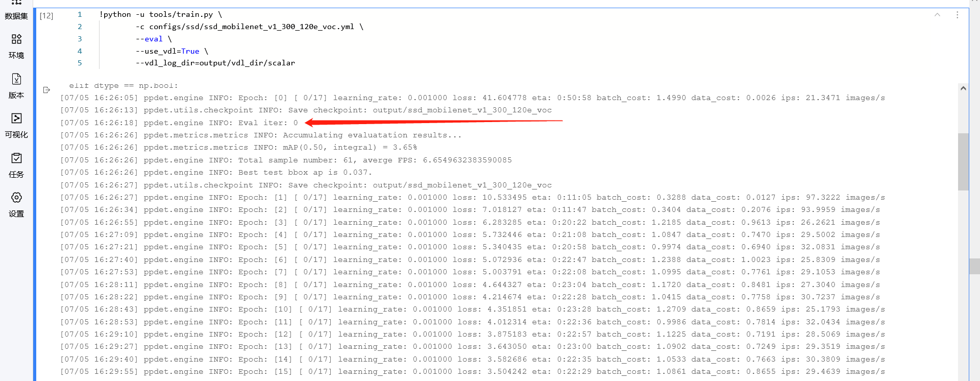Click the 'Best test bbox ap is 0.037' line

pos(216,172)
